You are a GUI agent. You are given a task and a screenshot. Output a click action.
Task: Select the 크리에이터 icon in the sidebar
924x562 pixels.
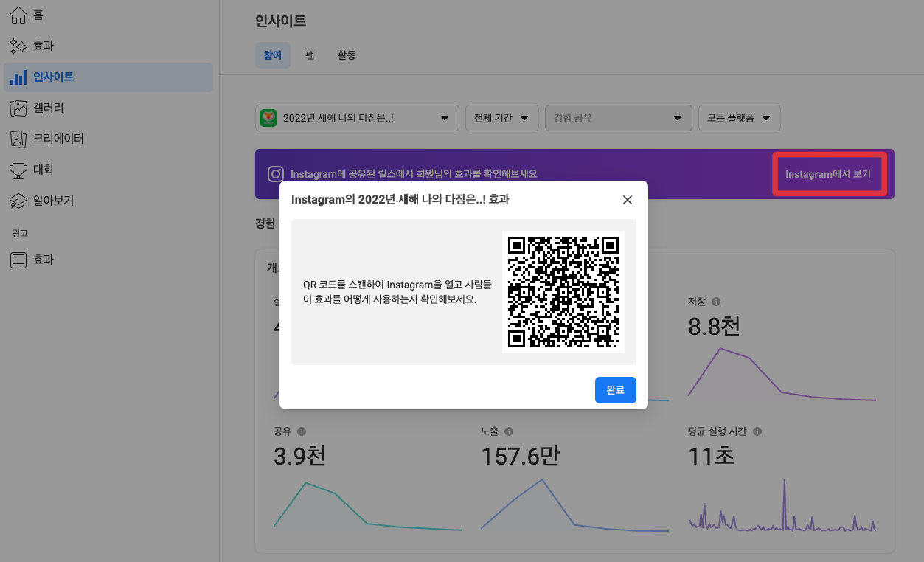18,139
